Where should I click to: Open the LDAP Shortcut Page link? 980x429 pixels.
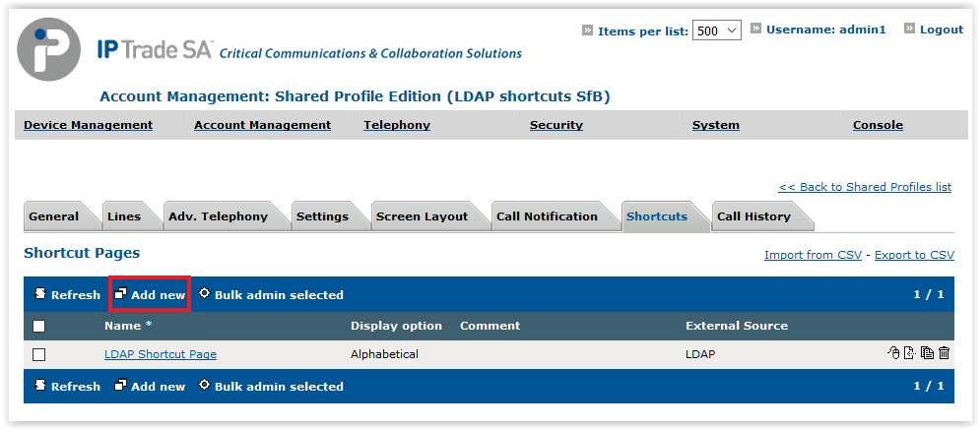161,354
